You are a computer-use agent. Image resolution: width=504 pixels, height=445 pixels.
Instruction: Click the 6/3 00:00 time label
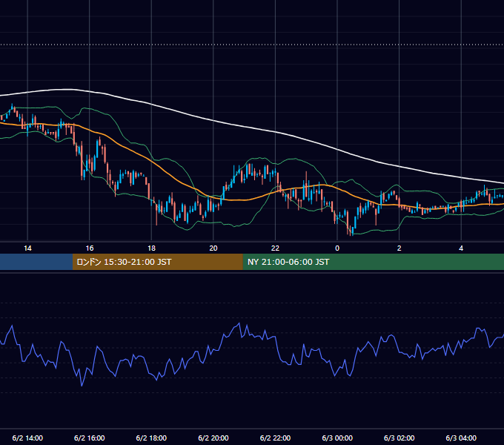[337, 438]
